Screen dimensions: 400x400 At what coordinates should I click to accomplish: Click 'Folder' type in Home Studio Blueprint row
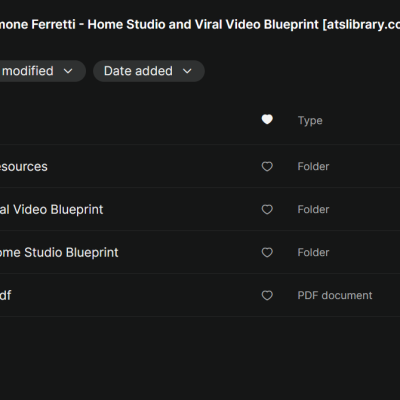click(313, 252)
